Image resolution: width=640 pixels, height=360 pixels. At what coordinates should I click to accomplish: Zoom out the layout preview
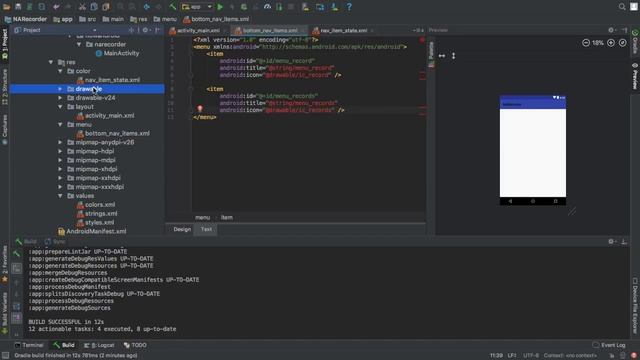[x=586, y=43]
